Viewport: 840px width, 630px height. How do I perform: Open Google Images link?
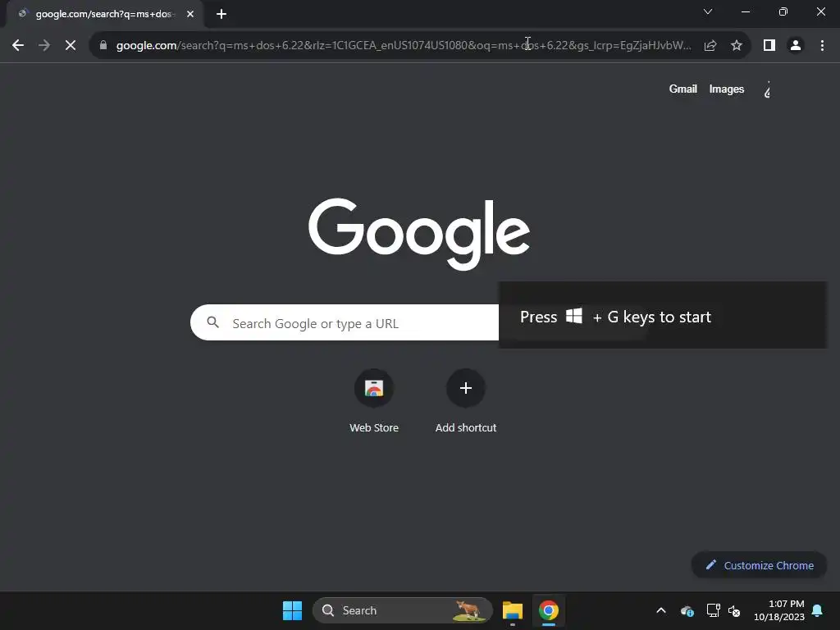tap(727, 89)
